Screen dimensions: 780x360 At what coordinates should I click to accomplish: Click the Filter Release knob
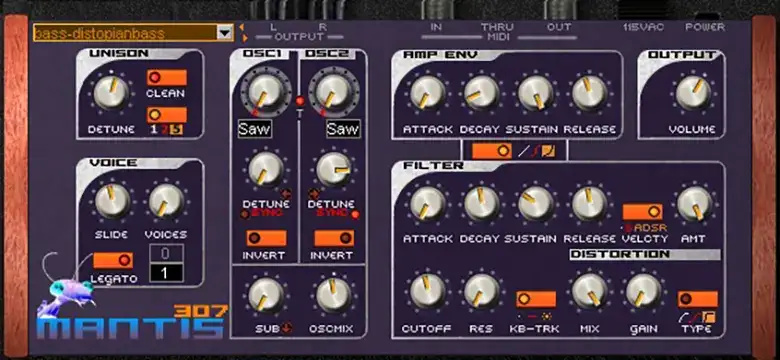click(589, 203)
